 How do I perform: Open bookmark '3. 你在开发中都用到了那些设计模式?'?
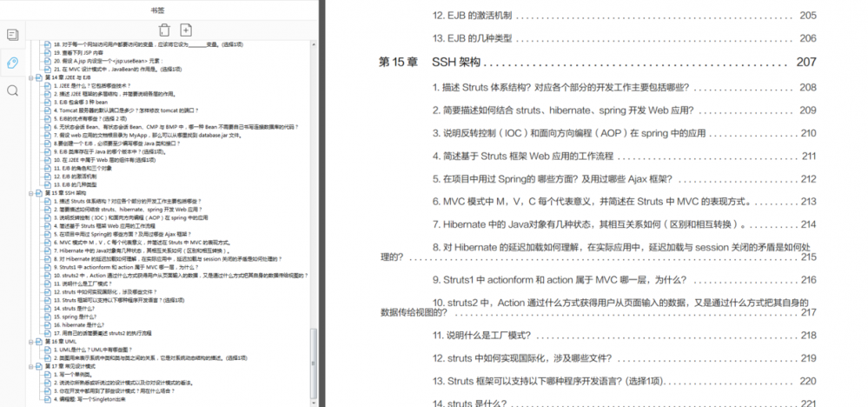click(115, 391)
